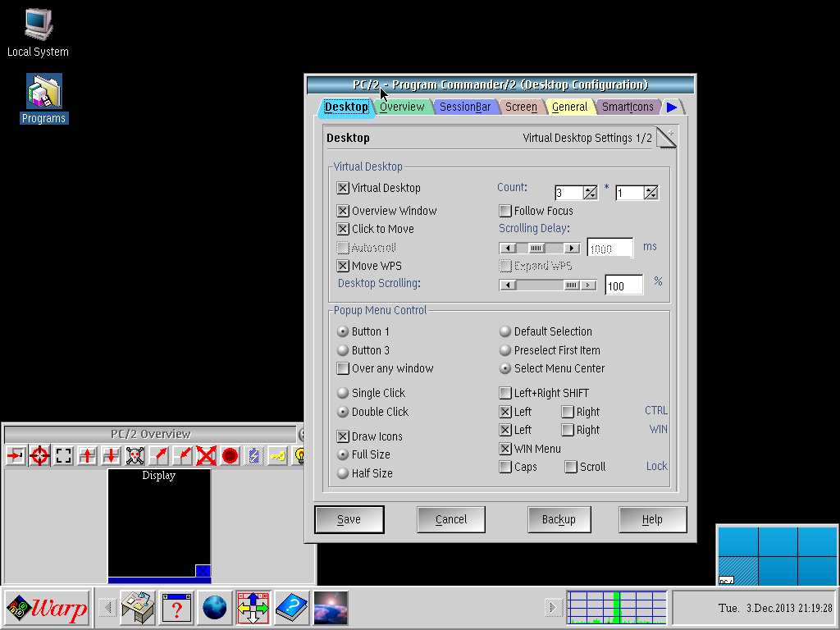Click the skull and crossbones icon in Overview

pos(135,455)
